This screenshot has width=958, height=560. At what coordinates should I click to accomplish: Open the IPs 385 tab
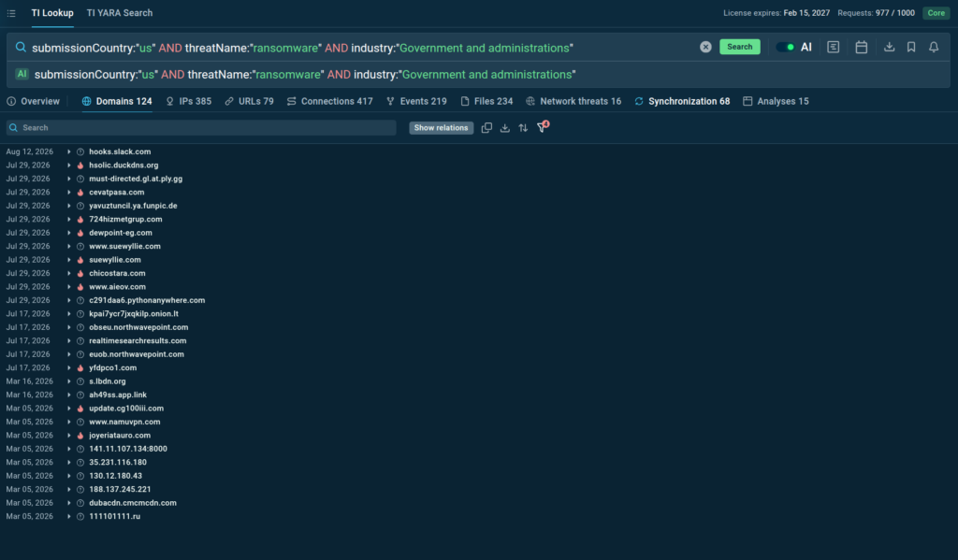[x=189, y=101]
